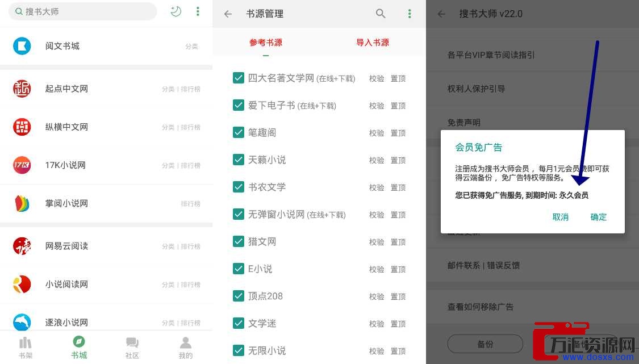Image resolution: width=639 pixels, height=364 pixels.
Task: Open the 纵横中文网 logo icon
Action: tap(22, 127)
